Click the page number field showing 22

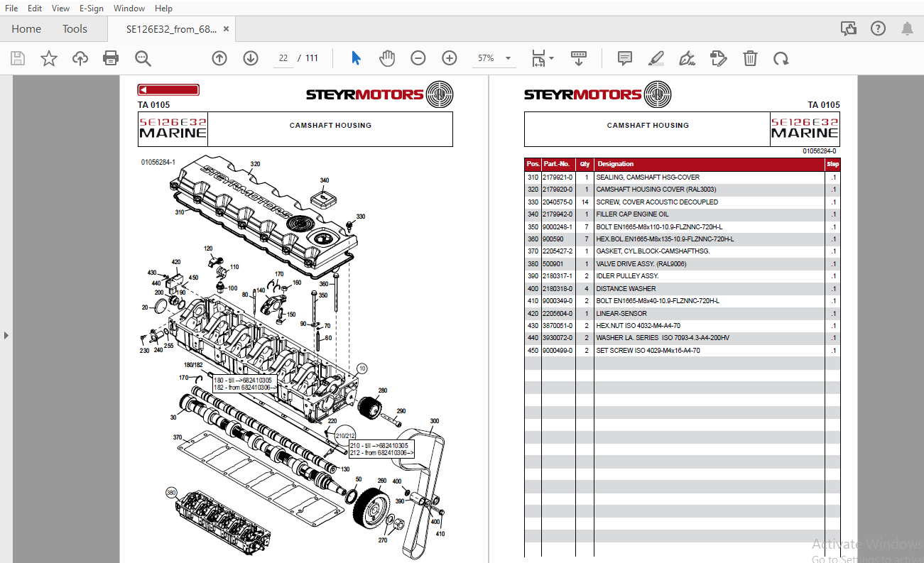283,58
